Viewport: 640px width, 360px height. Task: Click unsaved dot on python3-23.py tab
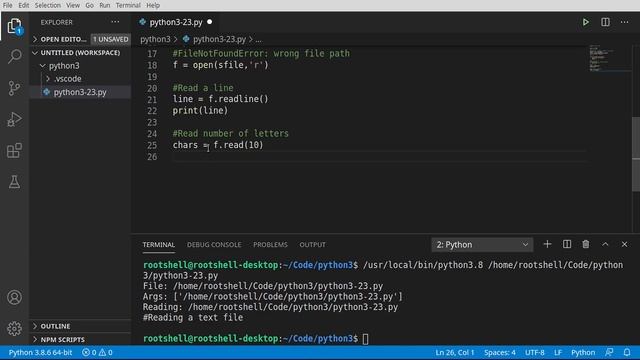pyautogui.click(x=209, y=22)
